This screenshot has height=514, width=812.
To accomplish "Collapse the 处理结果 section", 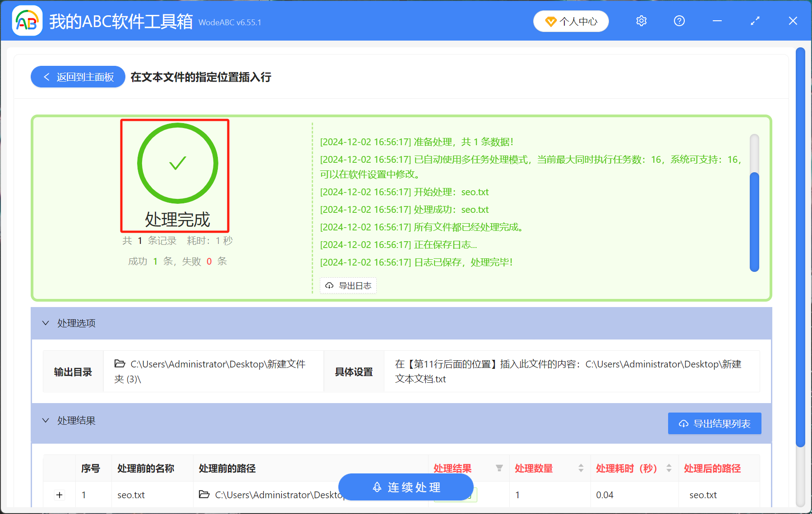I will (x=46, y=420).
